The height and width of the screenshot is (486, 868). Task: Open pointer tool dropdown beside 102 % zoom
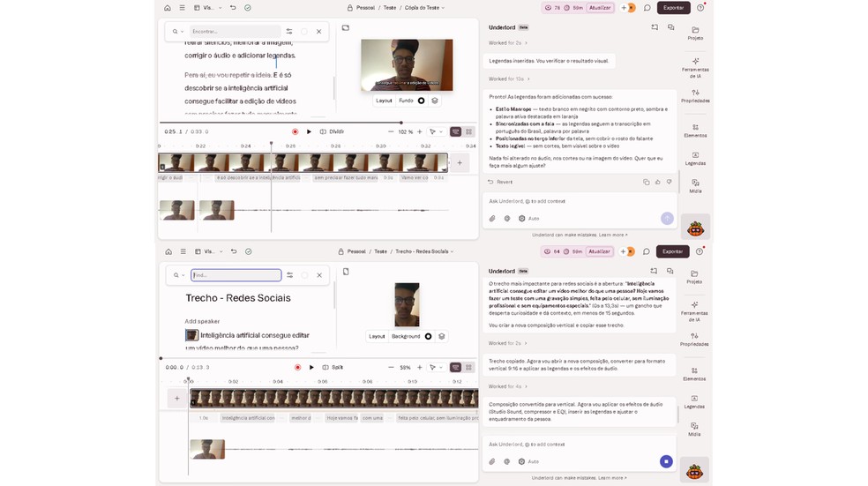(437, 131)
